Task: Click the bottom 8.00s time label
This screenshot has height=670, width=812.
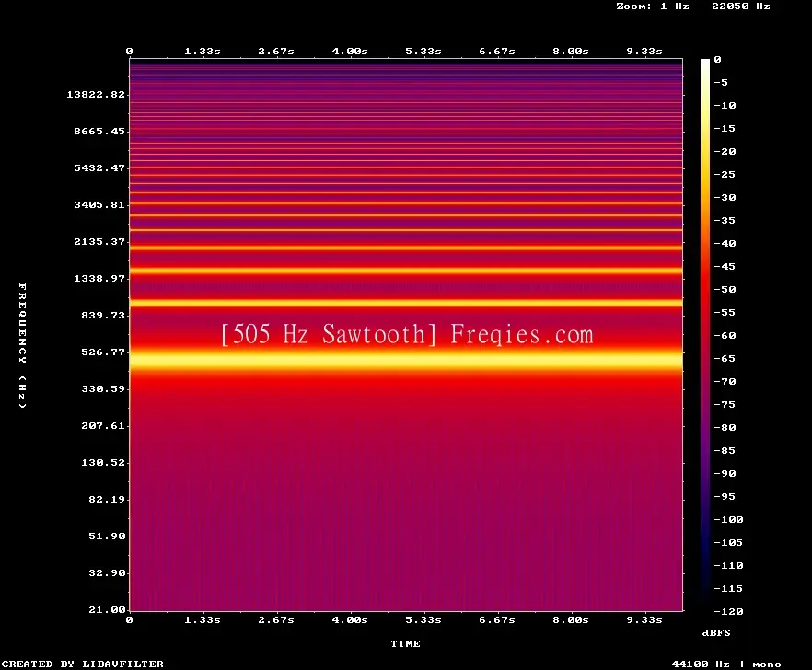Action: [570, 619]
